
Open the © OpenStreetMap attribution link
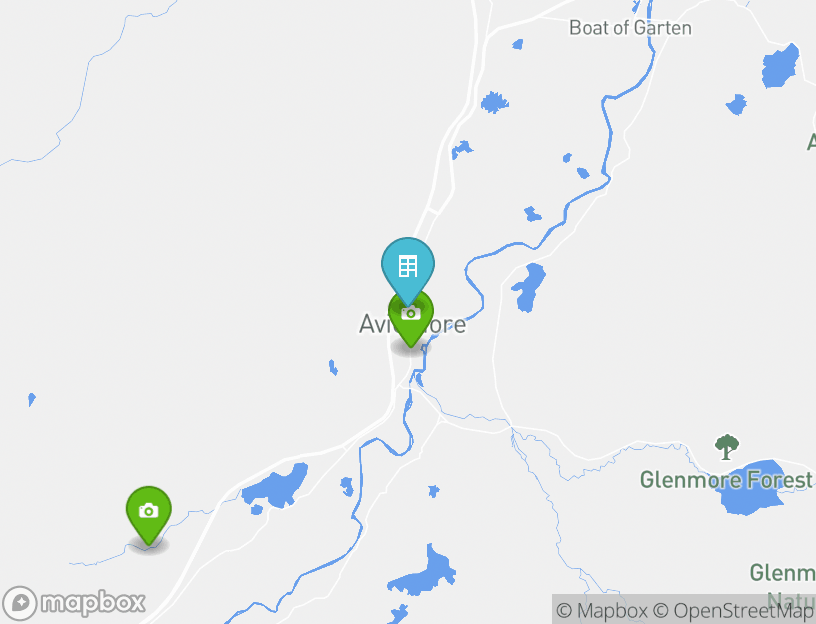point(732,610)
